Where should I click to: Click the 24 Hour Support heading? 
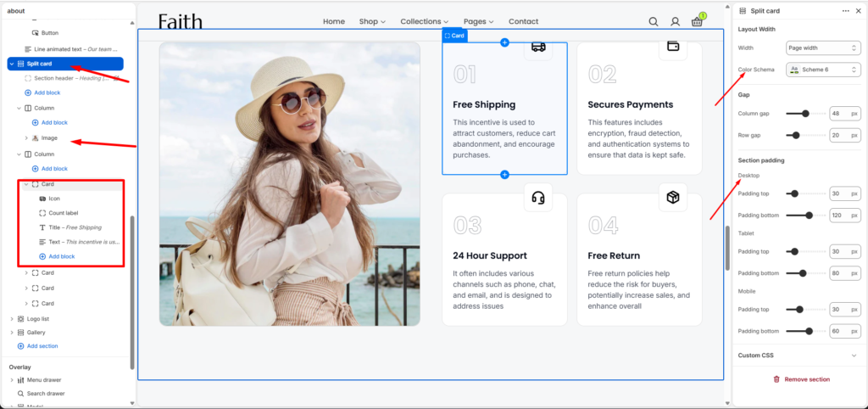pos(490,255)
